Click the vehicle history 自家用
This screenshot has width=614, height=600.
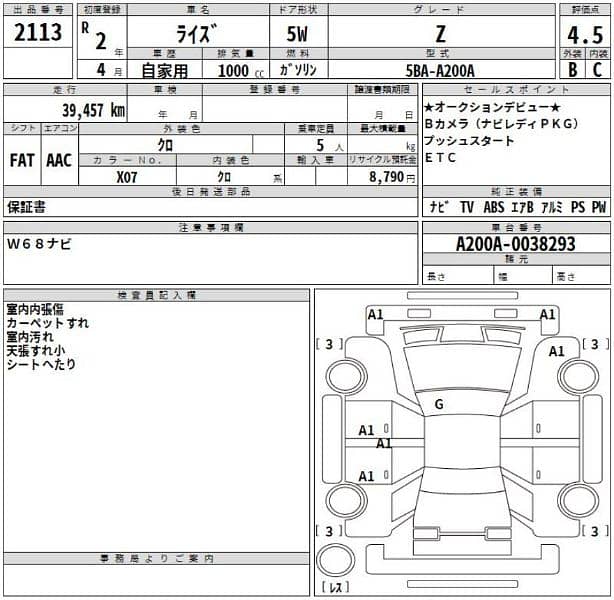pos(164,70)
